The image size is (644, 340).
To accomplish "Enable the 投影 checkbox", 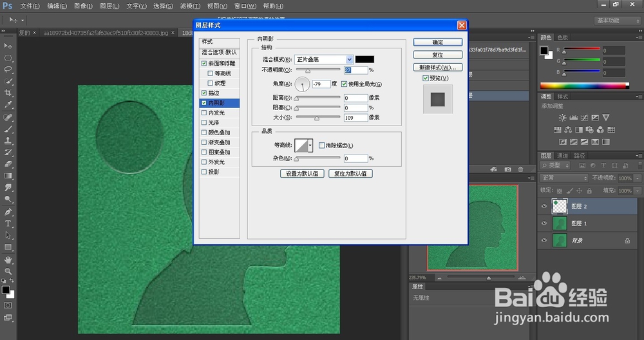I will click(x=204, y=172).
